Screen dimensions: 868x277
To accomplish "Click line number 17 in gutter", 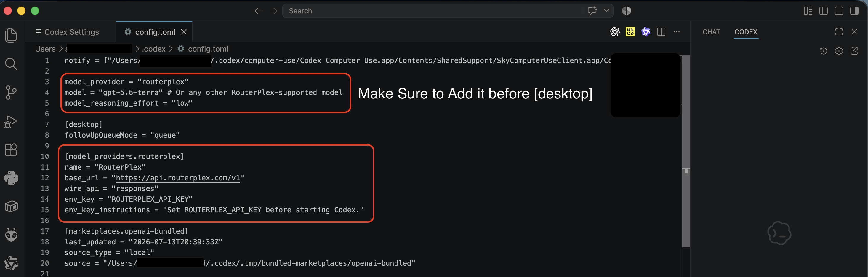I will 45,231.
